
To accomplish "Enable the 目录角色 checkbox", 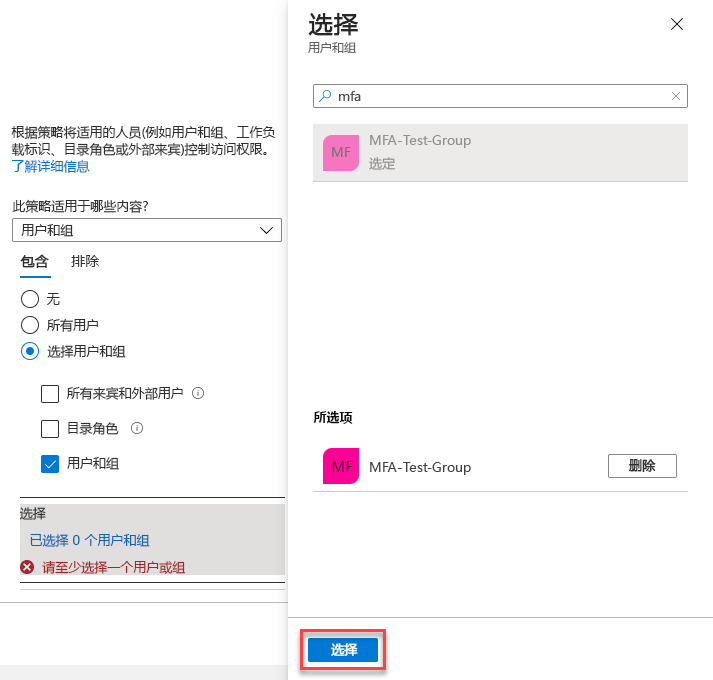I will click(x=50, y=429).
